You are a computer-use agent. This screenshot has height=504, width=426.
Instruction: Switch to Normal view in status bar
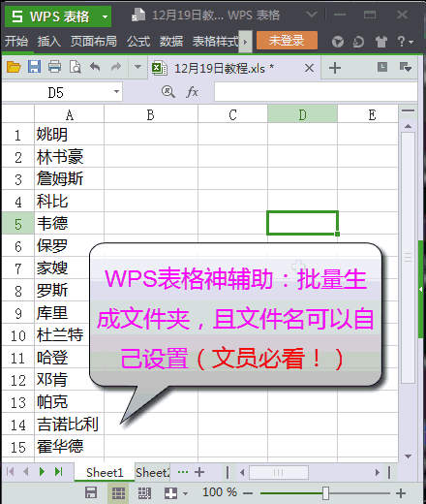pos(118,493)
